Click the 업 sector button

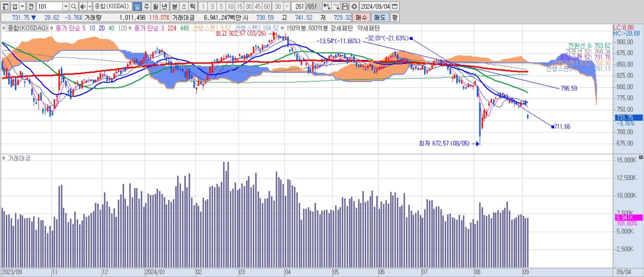(15, 7)
